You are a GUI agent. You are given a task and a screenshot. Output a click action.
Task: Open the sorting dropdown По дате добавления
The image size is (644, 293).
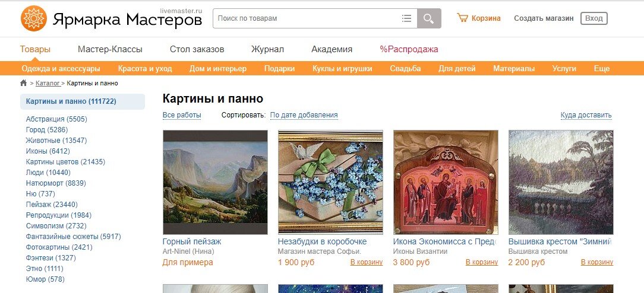click(x=304, y=115)
